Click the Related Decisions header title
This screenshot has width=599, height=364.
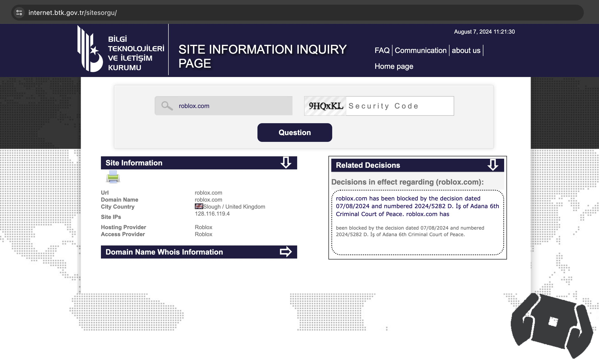[x=368, y=165]
